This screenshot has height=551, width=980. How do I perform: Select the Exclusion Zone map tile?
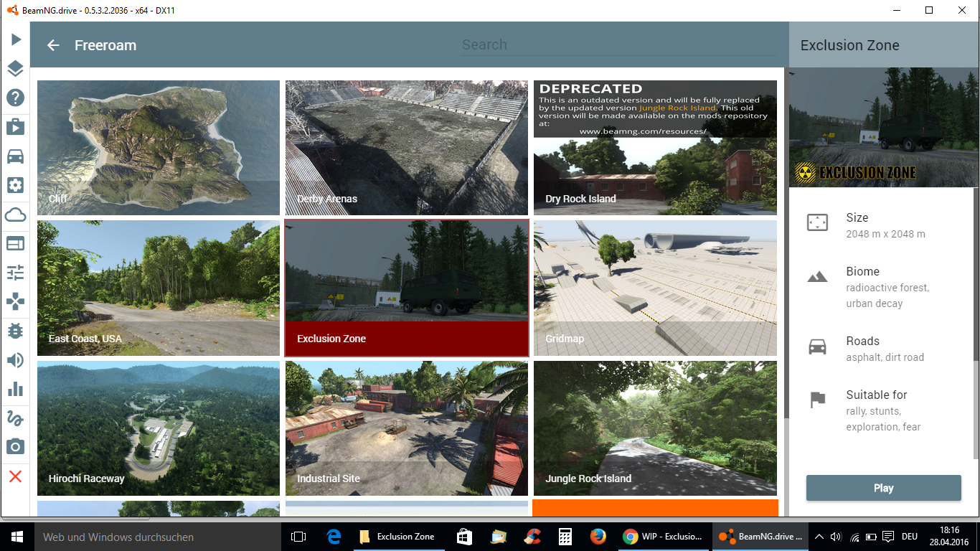pyautogui.click(x=407, y=288)
